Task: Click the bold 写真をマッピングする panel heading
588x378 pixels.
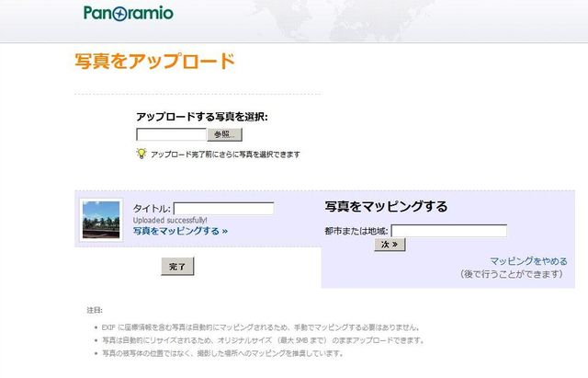Action: [386, 206]
